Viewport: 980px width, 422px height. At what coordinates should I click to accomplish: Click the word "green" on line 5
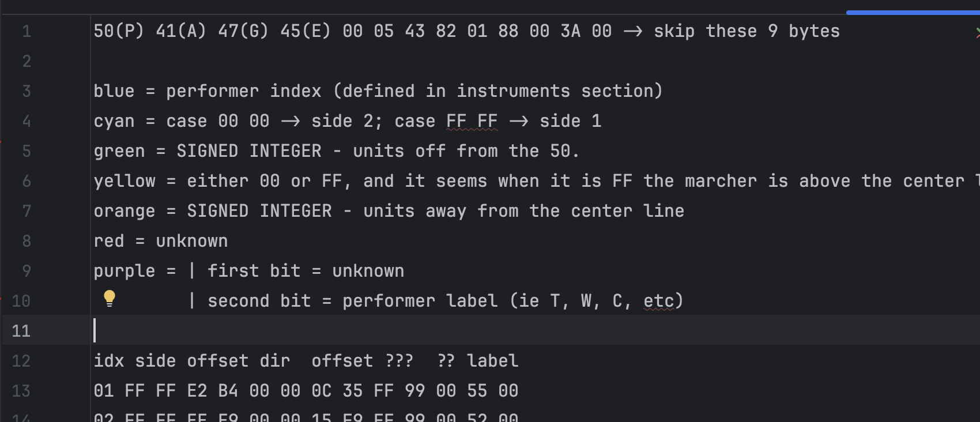point(119,151)
